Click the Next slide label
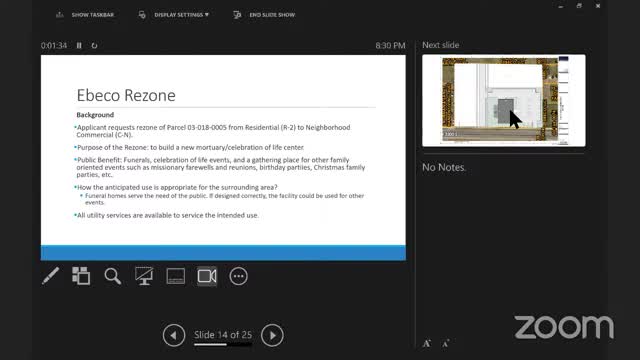Screen dimensions: 640x360 [x=440, y=45]
